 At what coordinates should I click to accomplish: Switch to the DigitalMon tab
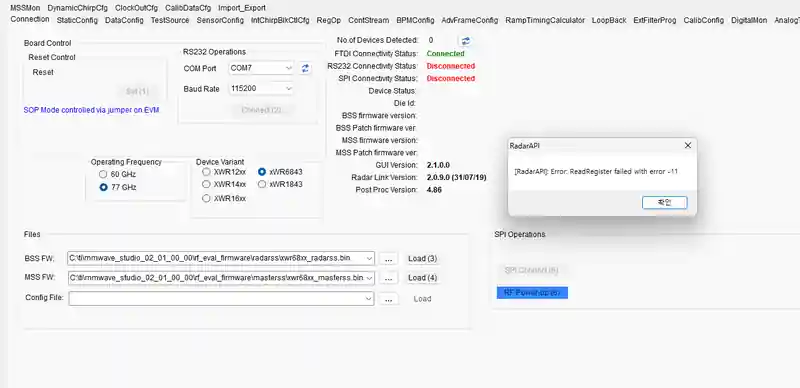point(748,20)
